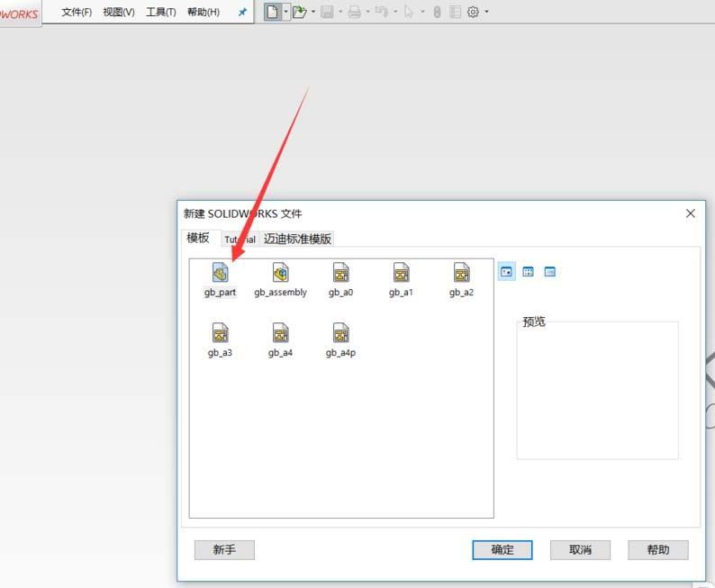
Task: Click the SOLIDWORKS logo
Action: 19,14
